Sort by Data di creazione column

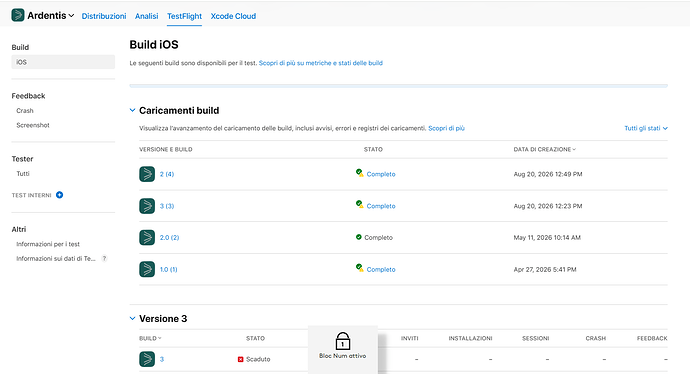(544, 149)
